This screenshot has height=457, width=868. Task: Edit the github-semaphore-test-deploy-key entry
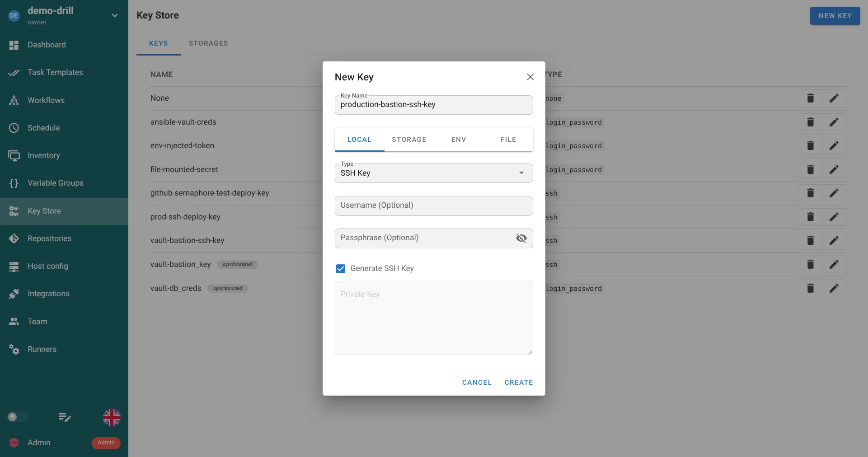point(834,193)
